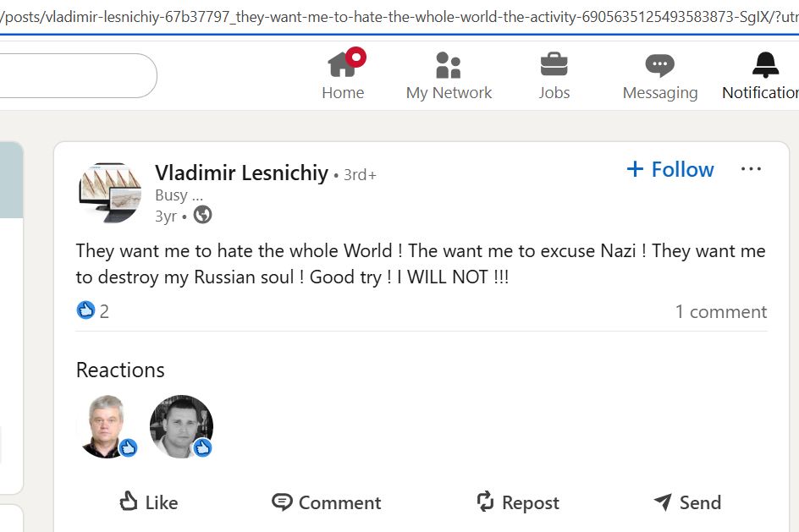
Task: Click the globe visibility icon on post
Action: tap(202, 215)
